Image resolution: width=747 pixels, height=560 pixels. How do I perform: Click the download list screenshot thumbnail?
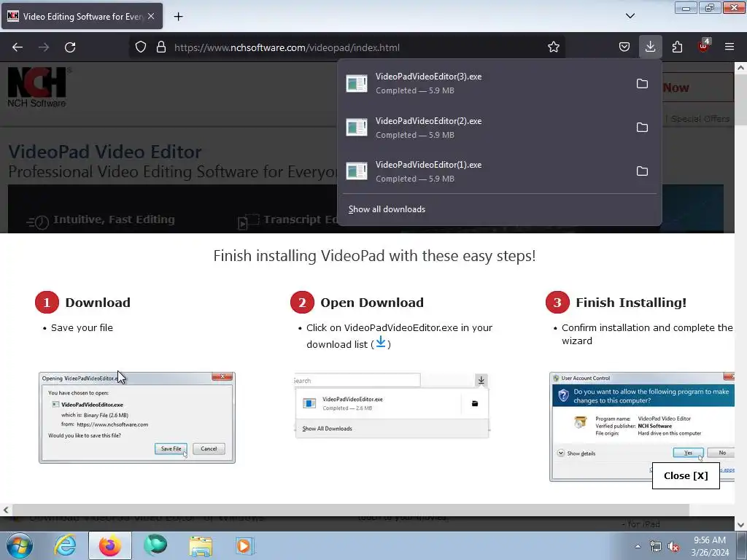click(392, 405)
